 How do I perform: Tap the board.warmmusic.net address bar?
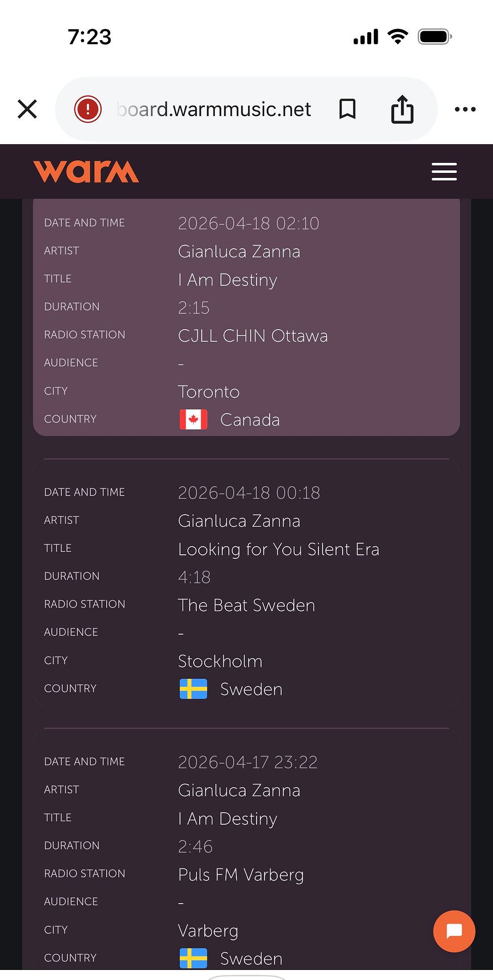pos(214,109)
